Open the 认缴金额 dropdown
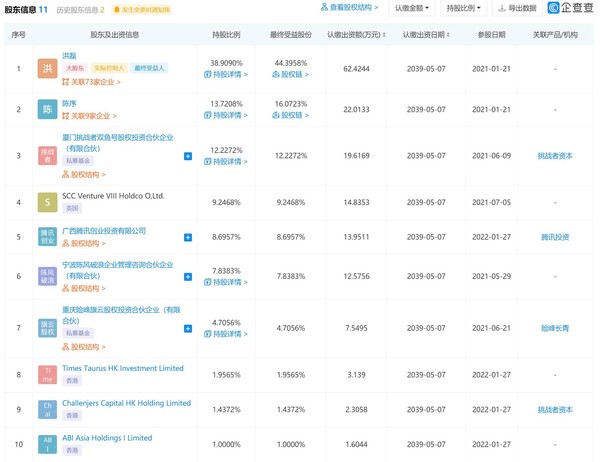 click(411, 8)
